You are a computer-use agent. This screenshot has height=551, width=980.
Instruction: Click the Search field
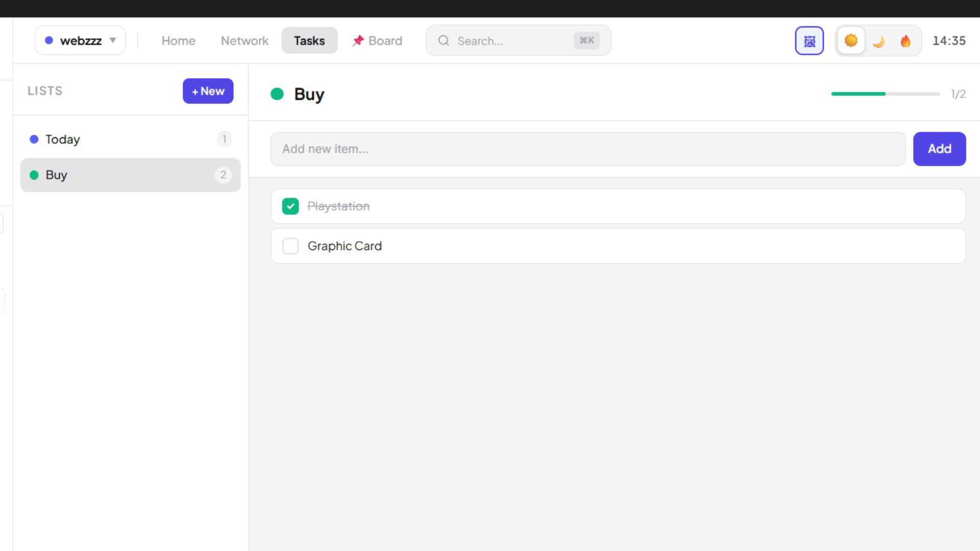pyautogui.click(x=518, y=40)
